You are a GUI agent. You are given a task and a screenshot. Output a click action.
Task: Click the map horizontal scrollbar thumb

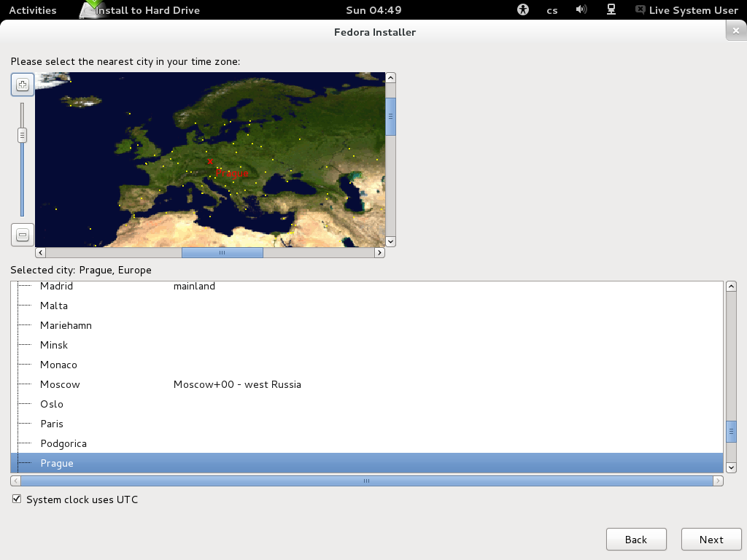click(x=222, y=252)
